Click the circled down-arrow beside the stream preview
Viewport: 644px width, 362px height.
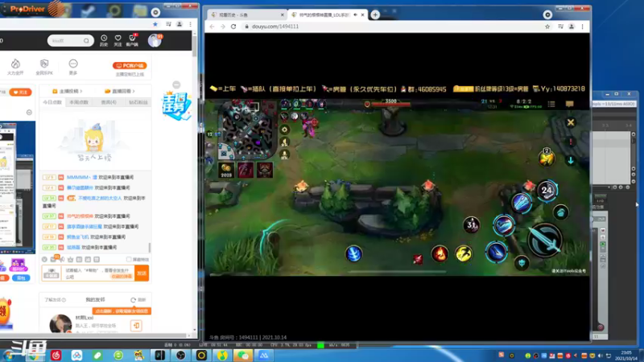point(29,112)
